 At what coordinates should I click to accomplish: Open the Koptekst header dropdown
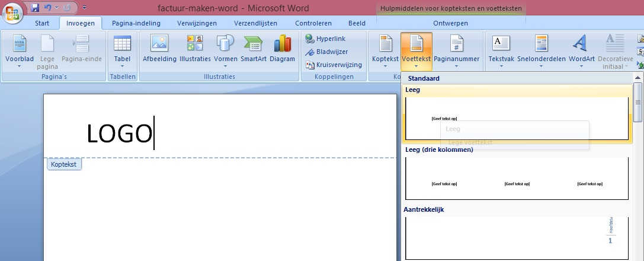click(385, 52)
